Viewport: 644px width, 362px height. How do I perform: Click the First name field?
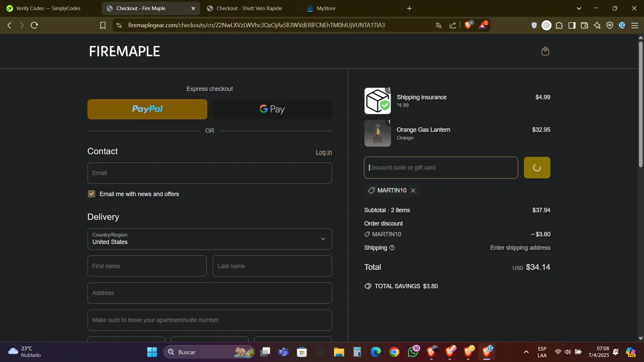coord(147,266)
